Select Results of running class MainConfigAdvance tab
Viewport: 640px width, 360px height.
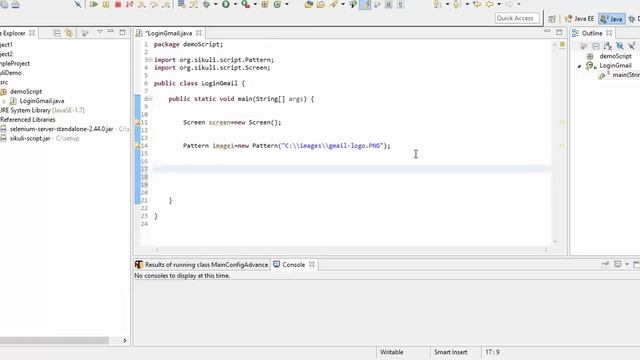click(202, 264)
